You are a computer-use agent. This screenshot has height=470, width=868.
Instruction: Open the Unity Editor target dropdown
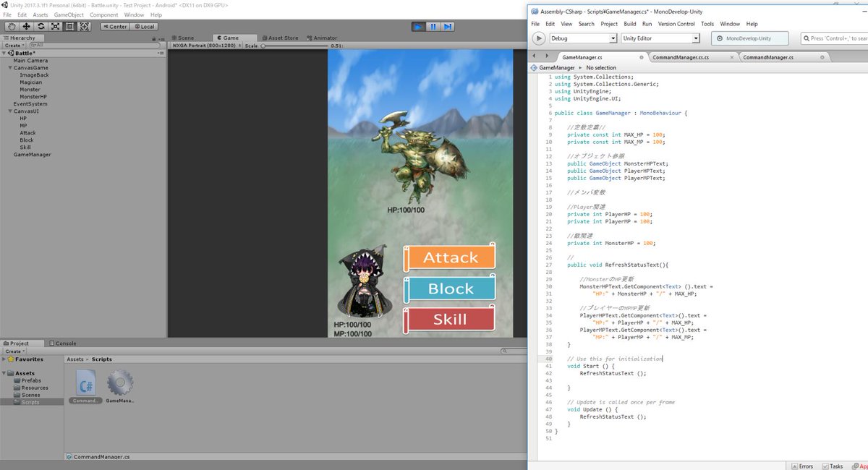click(x=660, y=38)
